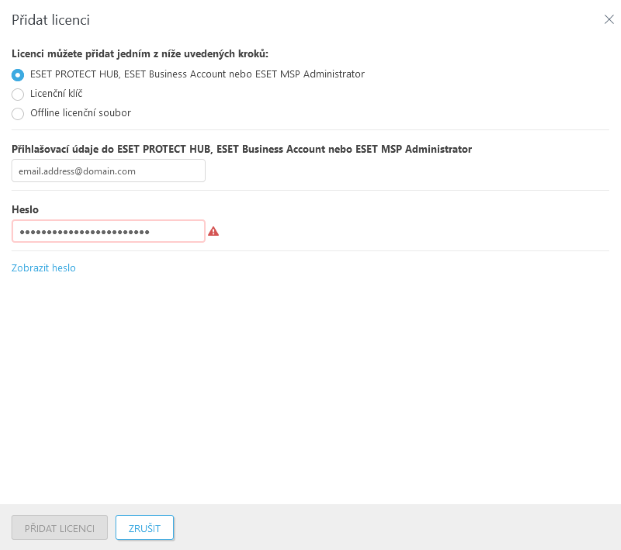Click the Přihlašovací údaje heading text
621x550 pixels.
tap(242, 149)
